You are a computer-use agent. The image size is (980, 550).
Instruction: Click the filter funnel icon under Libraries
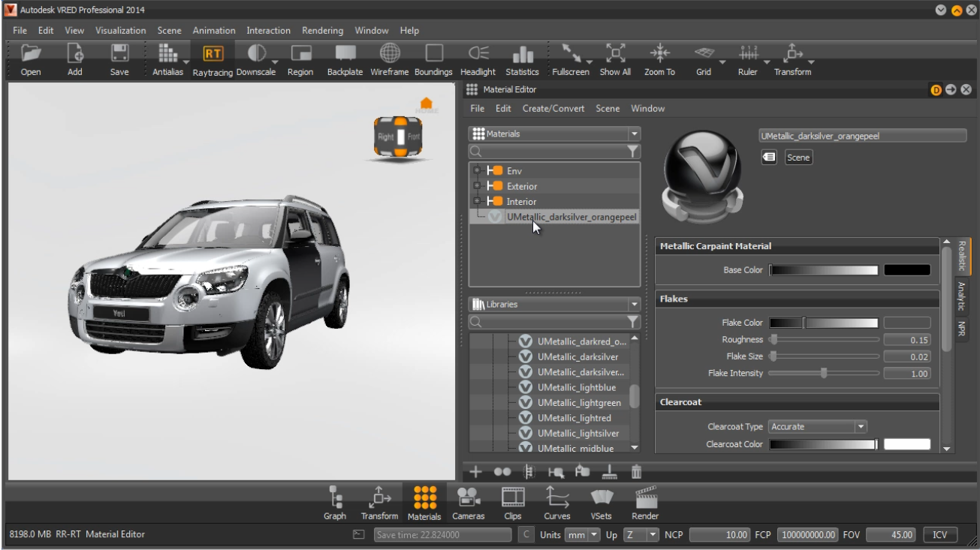[634, 322]
